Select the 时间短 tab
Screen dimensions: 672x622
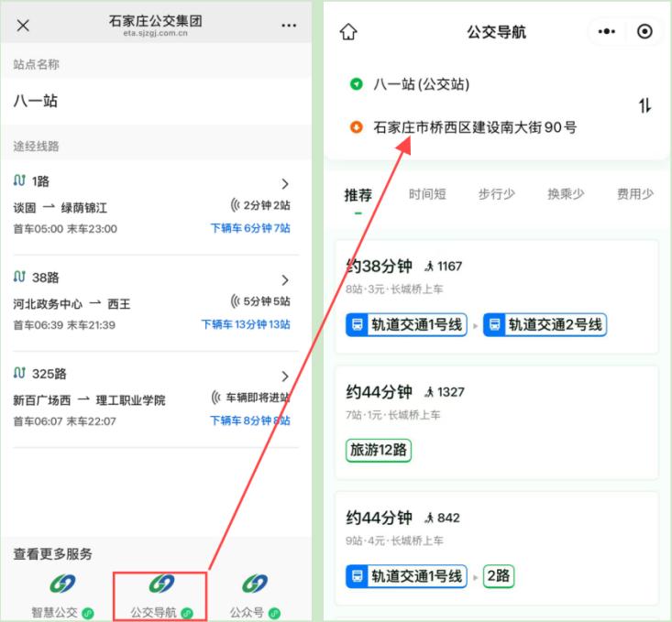click(x=427, y=194)
